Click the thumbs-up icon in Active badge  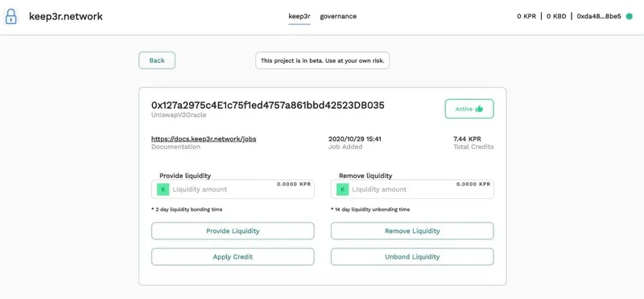coord(479,109)
